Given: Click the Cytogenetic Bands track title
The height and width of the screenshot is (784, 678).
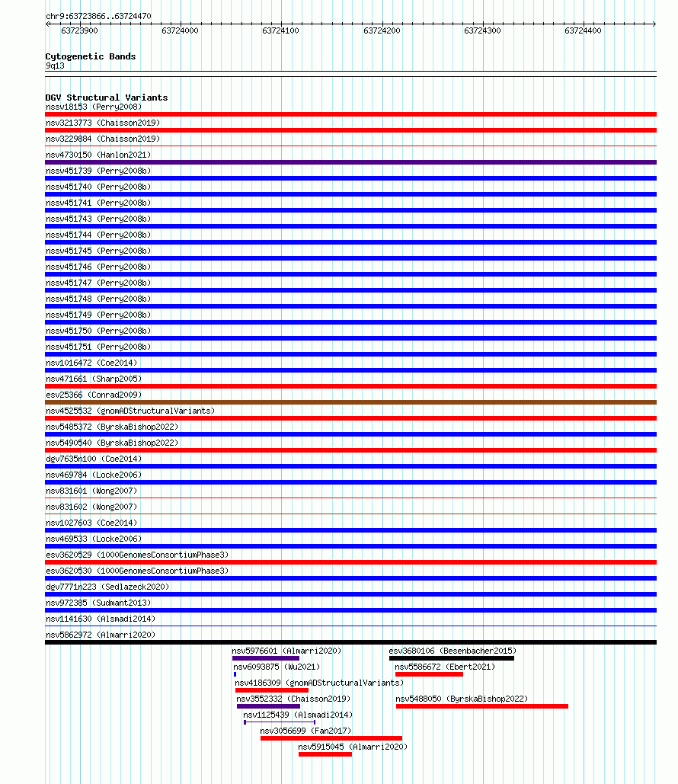Looking at the screenshot, I should 91,56.
